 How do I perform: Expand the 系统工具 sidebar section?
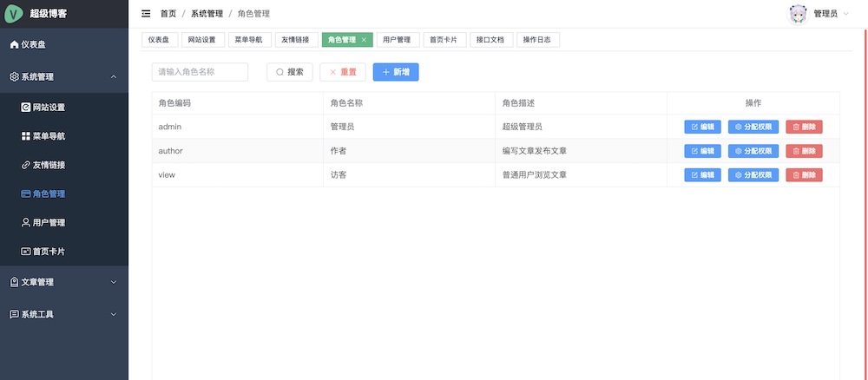click(64, 314)
